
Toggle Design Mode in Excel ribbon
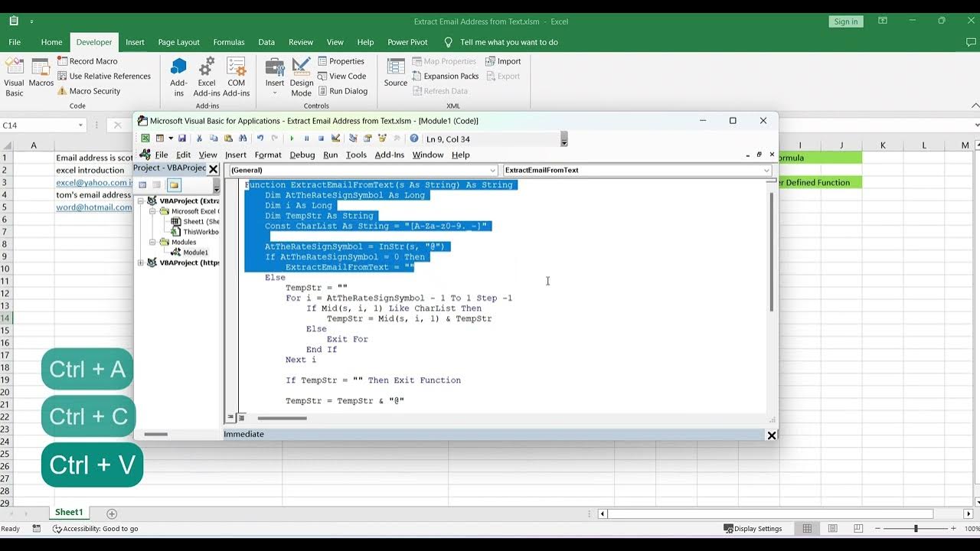click(x=302, y=77)
